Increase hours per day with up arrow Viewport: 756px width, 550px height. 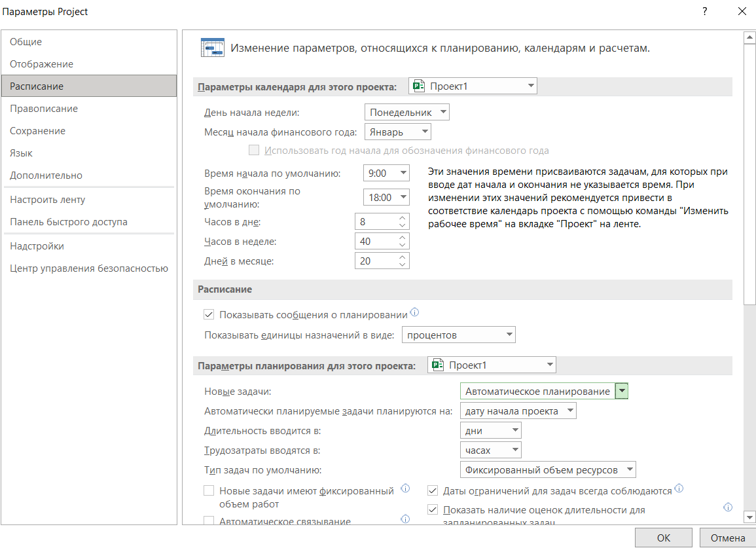pyautogui.click(x=403, y=218)
